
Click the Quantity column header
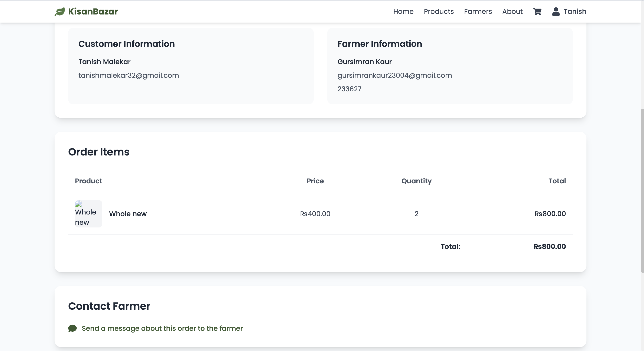[x=416, y=181]
